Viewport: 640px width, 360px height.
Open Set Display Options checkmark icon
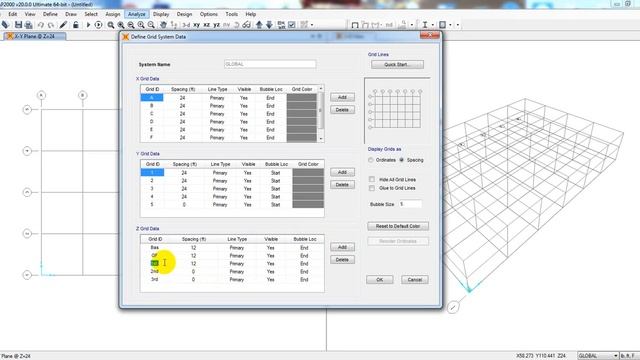pyautogui.click(x=292, y=25)
